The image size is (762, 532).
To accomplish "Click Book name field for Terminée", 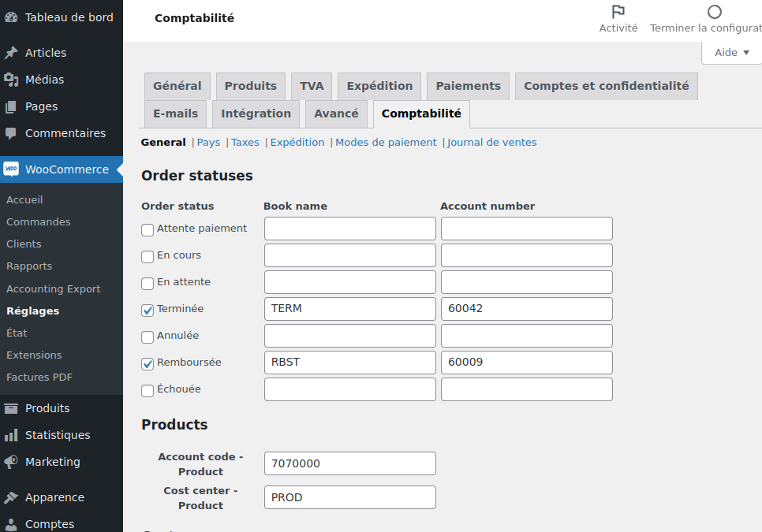I will click(x=349, y=309).
